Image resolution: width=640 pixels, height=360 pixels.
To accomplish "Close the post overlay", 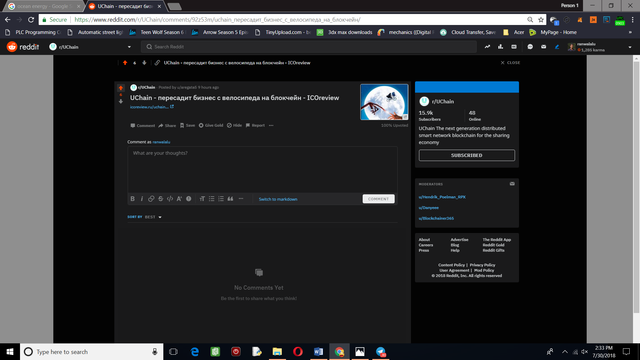I will 510,63.
